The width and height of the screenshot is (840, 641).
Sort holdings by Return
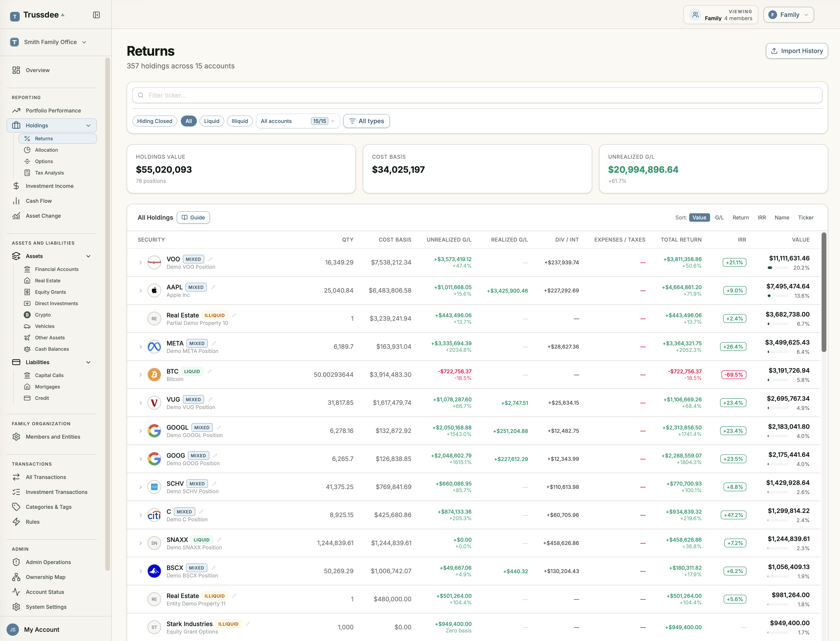740,217
